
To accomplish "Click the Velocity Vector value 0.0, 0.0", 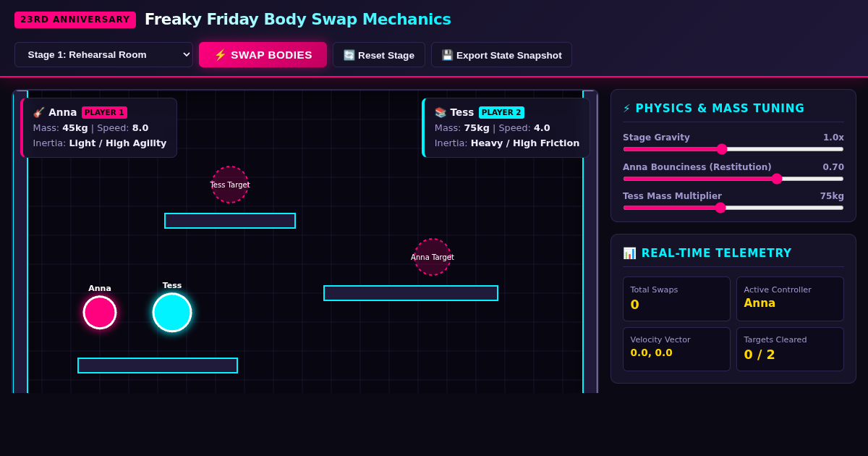I will click(651, 352).
